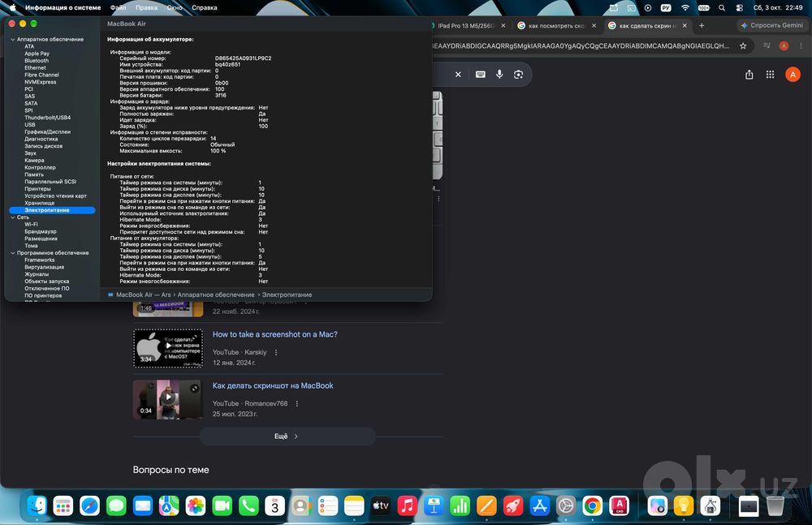Viewport: 812px width, 525px height.
Task: Select Память in the sidebar
Action: (33, 174)
